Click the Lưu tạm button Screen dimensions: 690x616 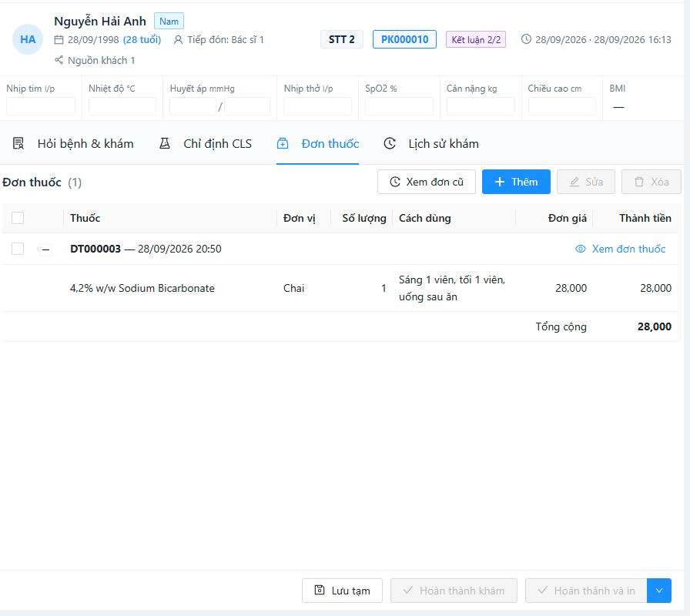(342, 591)
